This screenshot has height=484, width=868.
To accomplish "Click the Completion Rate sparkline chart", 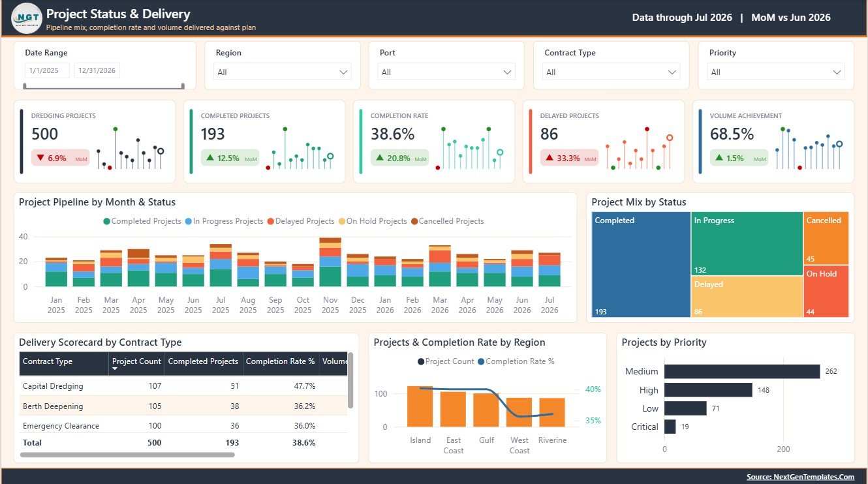I will 469,149.
